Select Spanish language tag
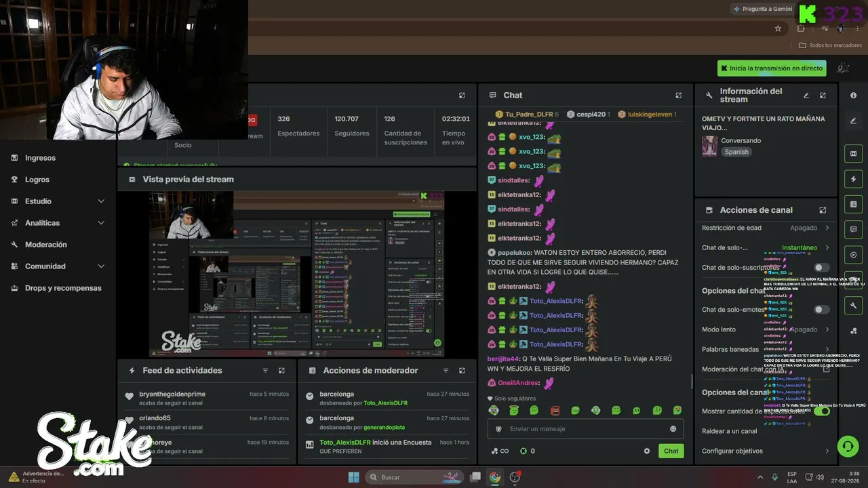This screenshot has width=868, height=488. coord(736,152)
